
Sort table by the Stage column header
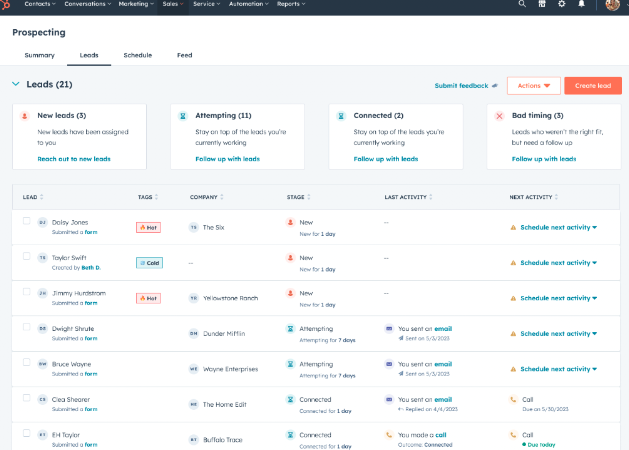pos(298,197)
